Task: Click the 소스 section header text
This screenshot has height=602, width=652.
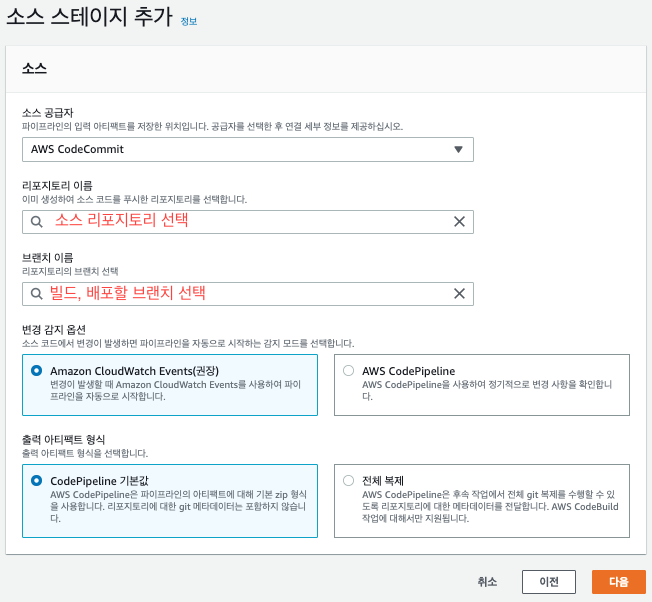Action: [x=34, y=69]
